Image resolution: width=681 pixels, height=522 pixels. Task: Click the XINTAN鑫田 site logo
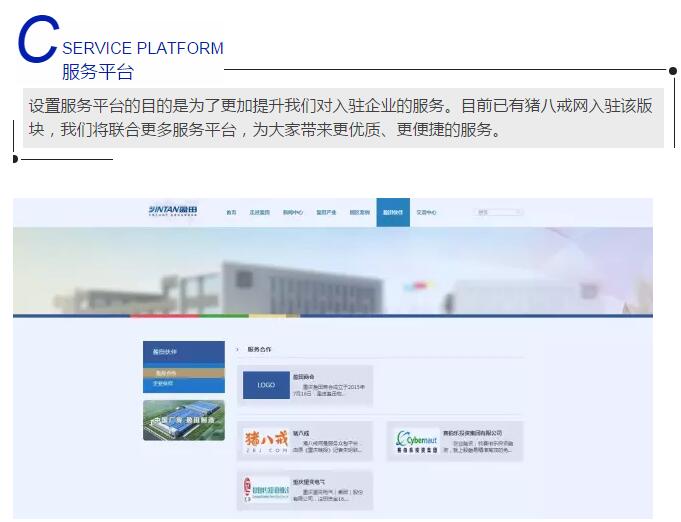click(x=173, y=211)
